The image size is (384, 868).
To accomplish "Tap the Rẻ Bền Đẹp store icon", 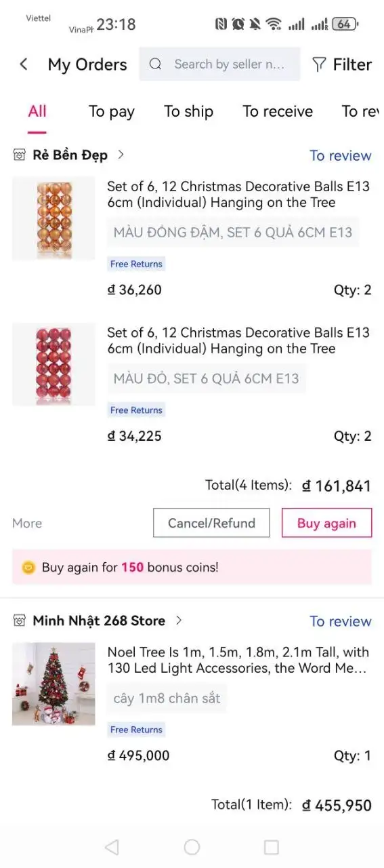I will tap(20, 155).
